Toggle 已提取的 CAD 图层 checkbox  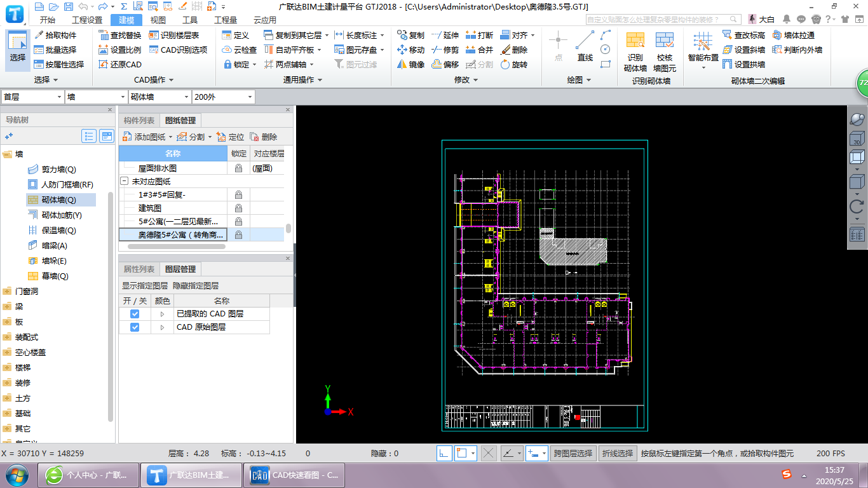pos(135,314)
